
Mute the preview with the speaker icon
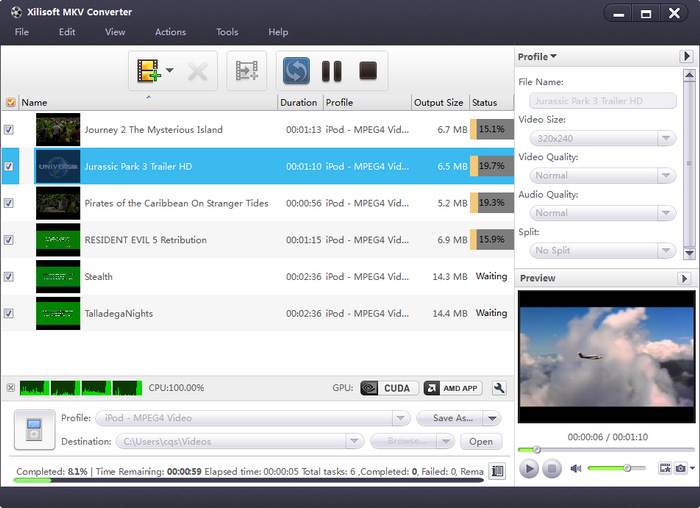(x=576, y=468)
